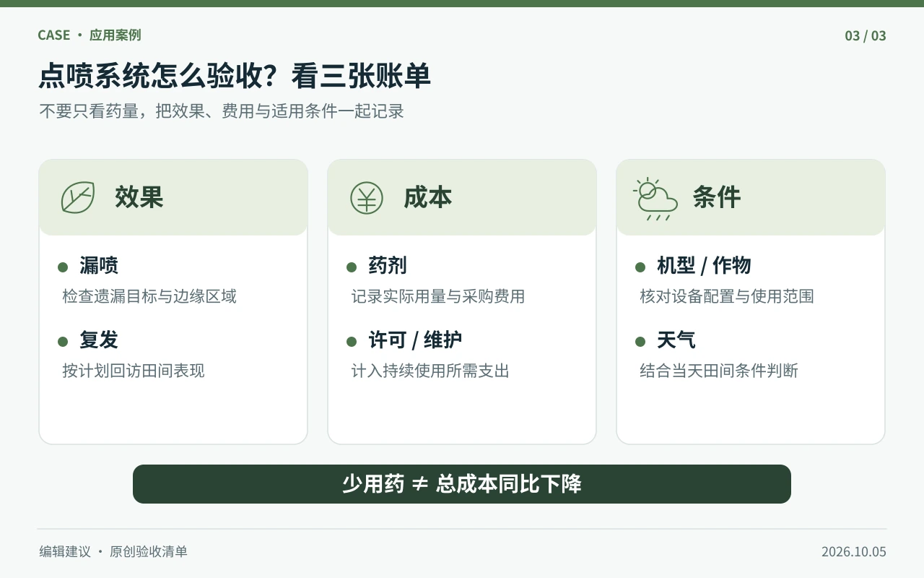Screen dimensions: 924x578
Task: Select the 效果 card heading
Action: [139, 197]
